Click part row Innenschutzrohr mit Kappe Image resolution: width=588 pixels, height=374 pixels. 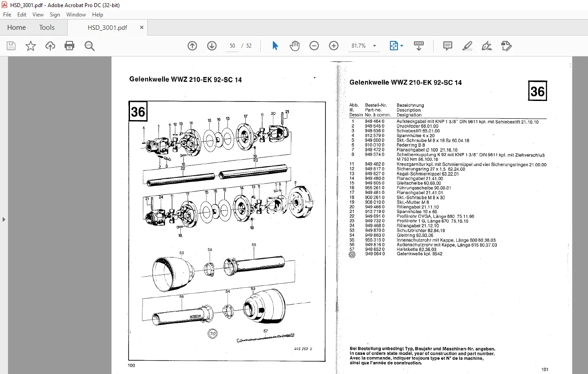coord(422,240)
